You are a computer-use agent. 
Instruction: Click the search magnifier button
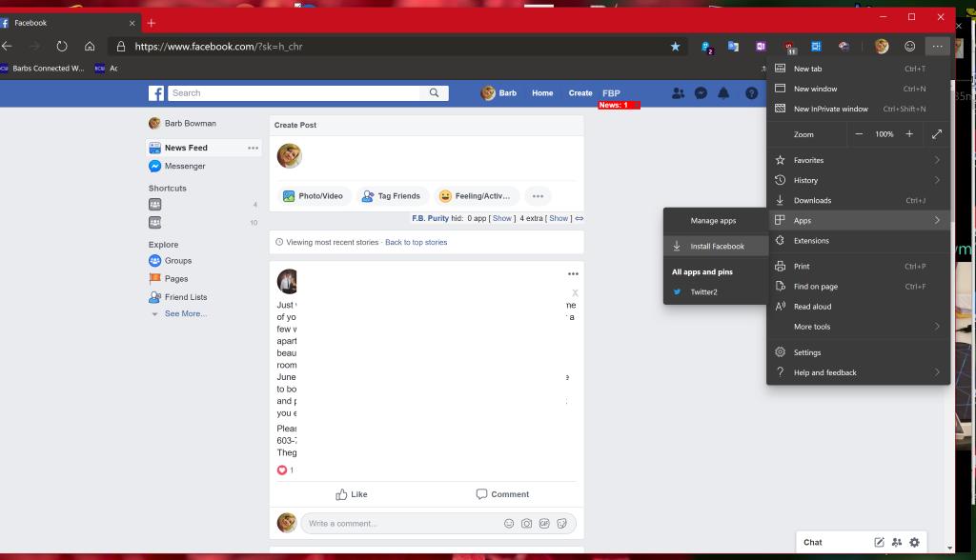tap(434, 92)
